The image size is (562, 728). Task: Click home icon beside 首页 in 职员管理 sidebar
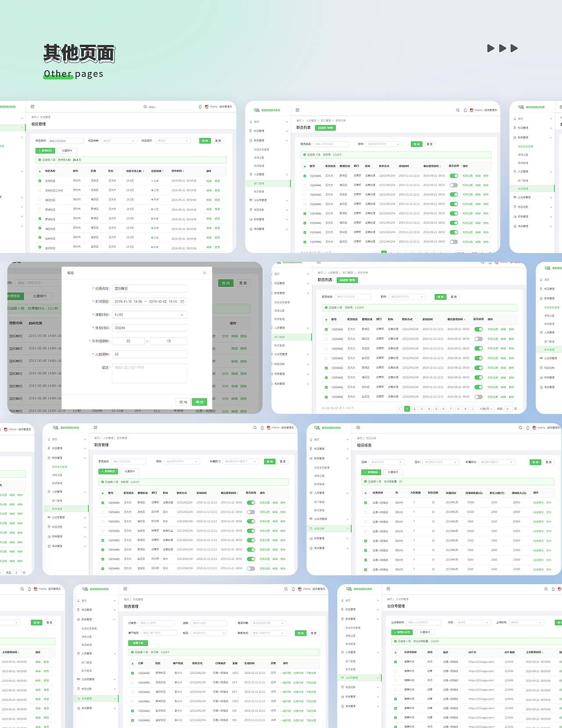point(49,439)
